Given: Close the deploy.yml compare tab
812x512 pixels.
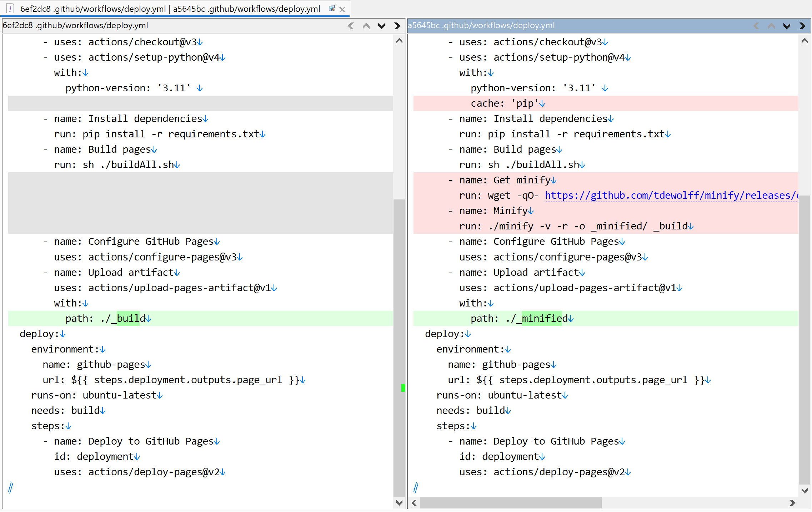Looking at the screenshot, I should tap(342, 9).
